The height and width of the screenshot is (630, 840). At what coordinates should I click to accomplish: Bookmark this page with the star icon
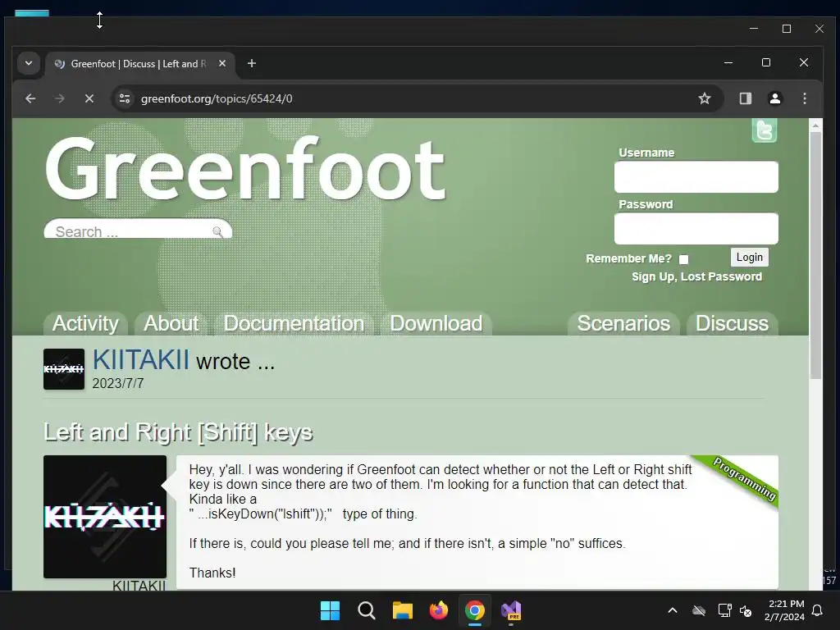click(705, 98)
